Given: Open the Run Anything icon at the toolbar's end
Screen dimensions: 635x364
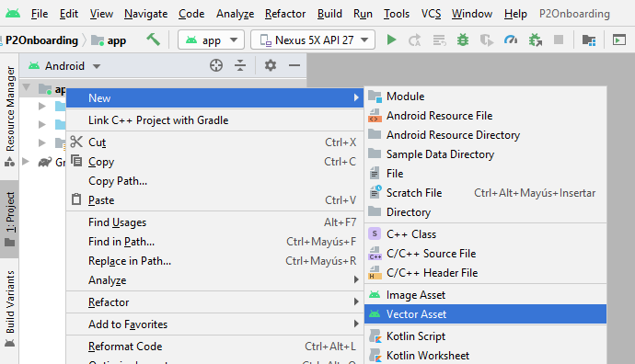Looking at the screenshot, I should coord(618,40).
